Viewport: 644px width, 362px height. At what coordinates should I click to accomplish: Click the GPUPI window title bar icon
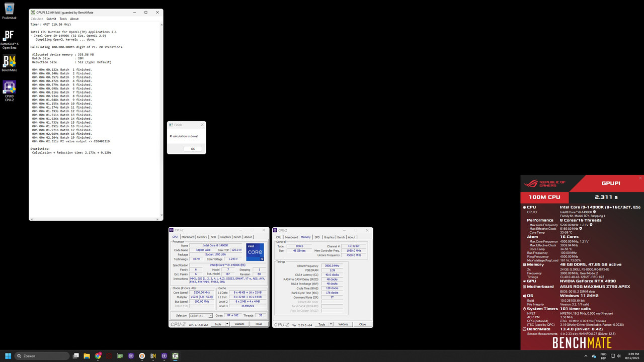click(x=33, y=12)
